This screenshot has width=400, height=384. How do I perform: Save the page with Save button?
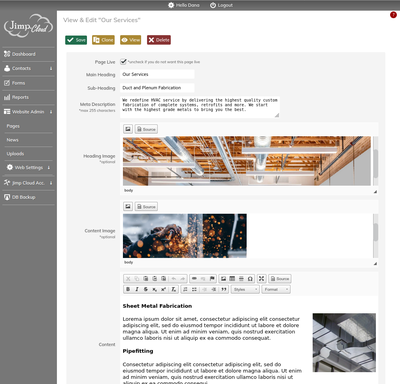coord(76,40)
